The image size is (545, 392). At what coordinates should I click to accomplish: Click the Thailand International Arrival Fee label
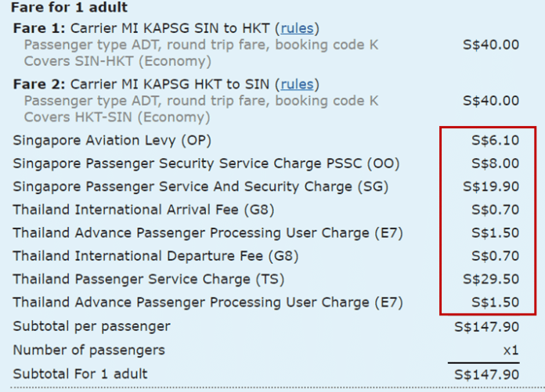tap(143, 210)
